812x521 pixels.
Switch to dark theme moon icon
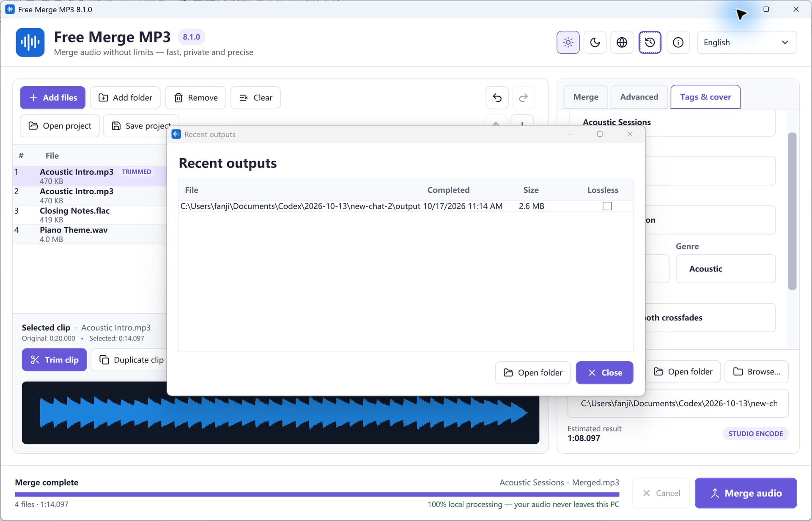595,42
